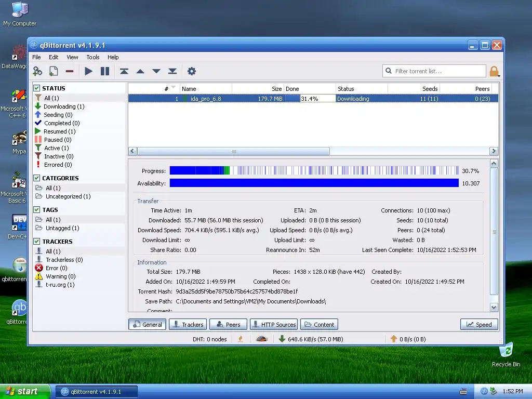
Task: Sort by the Seeds column header
Action: 414,89
